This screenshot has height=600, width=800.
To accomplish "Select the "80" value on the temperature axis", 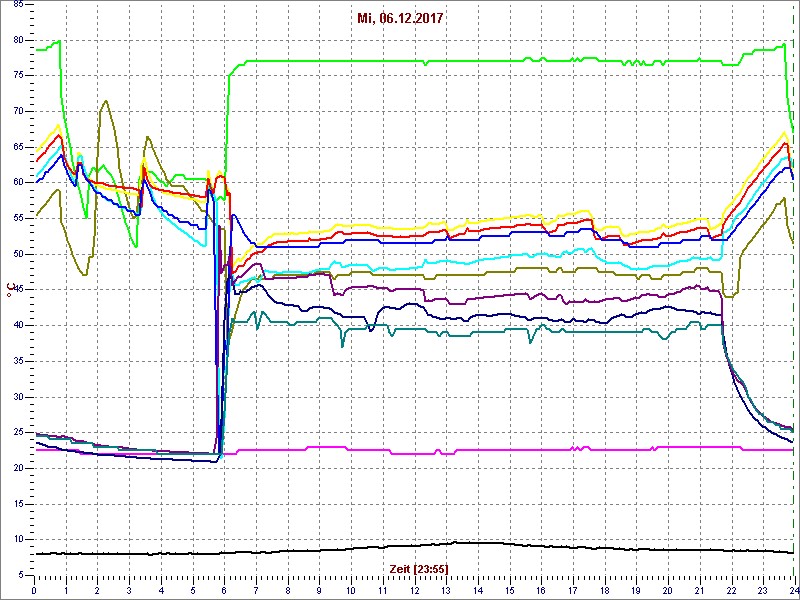I will point(18,40).
